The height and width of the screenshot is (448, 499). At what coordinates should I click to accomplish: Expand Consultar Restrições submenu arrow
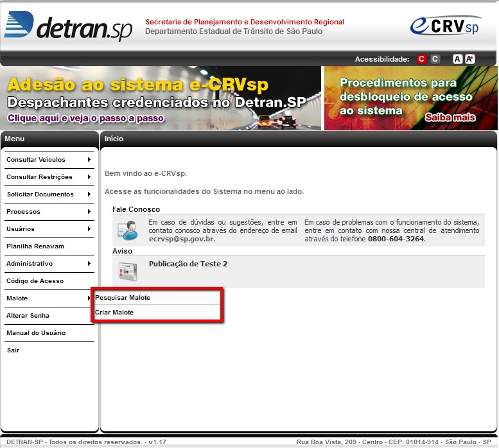pyautogui.click(x=89, y=177)
